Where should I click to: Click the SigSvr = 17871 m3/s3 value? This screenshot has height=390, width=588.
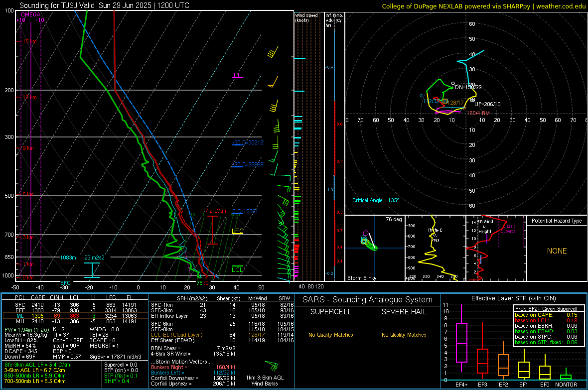[116, 357]
